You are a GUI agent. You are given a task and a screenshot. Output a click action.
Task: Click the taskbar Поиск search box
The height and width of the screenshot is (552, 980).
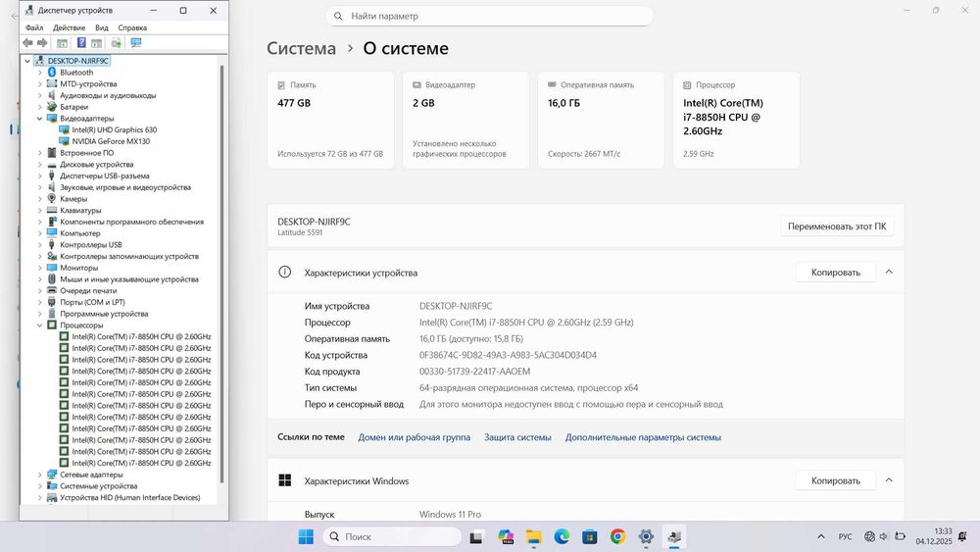tap(393, 536)
